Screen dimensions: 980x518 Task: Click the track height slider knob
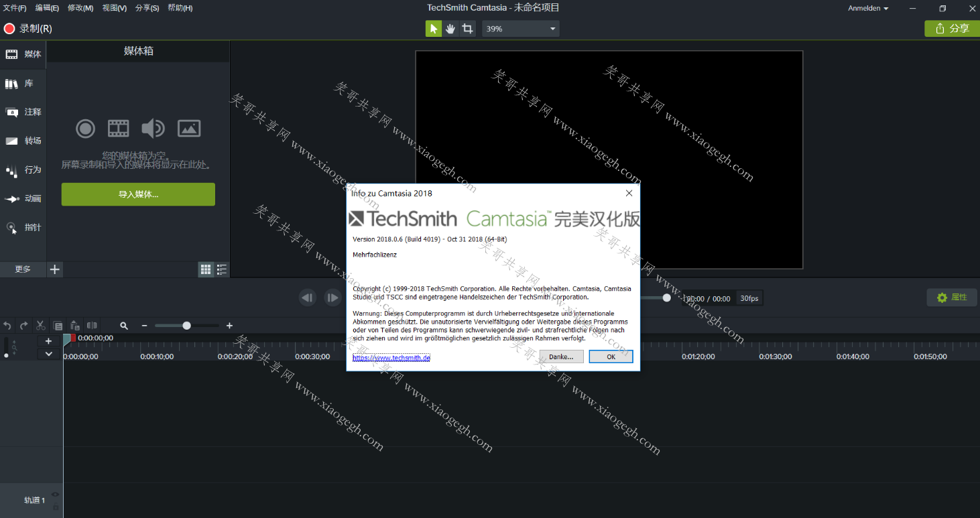(x=6, y=355)
